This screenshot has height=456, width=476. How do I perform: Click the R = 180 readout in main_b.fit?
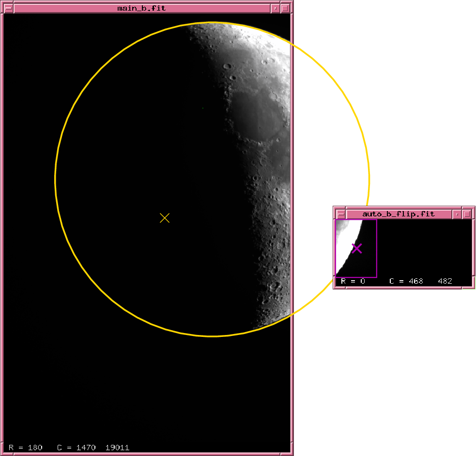pyautogui.click(x=26, y=447)
